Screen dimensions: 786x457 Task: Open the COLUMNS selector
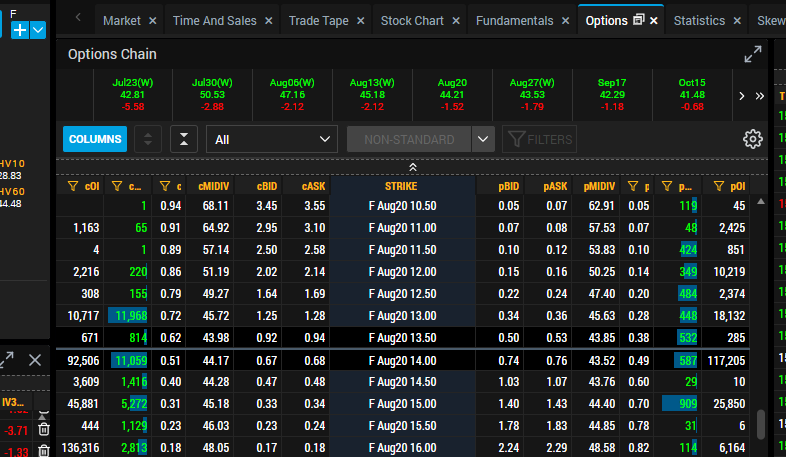click(x=95, y=139)
